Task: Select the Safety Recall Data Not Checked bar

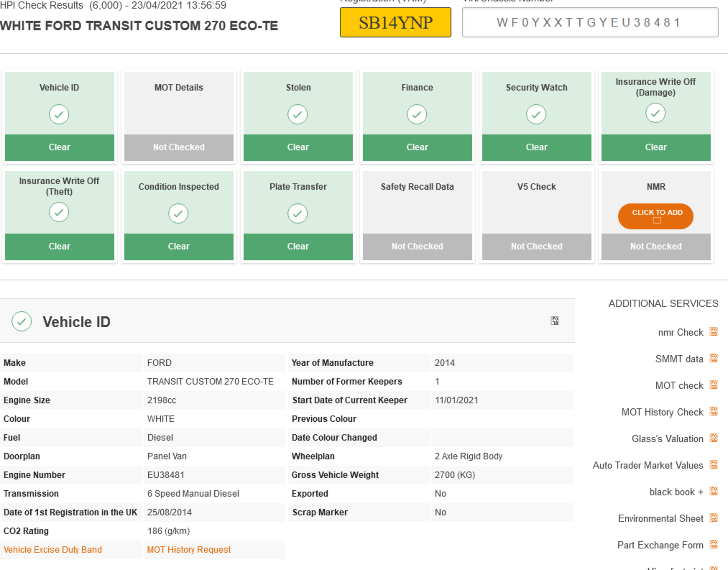Action: 417,247
